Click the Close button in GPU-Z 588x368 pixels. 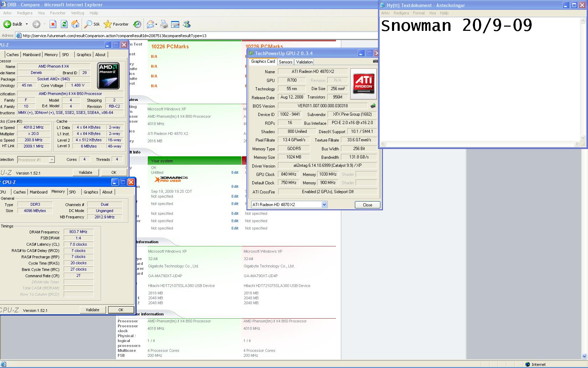point(367,205)
